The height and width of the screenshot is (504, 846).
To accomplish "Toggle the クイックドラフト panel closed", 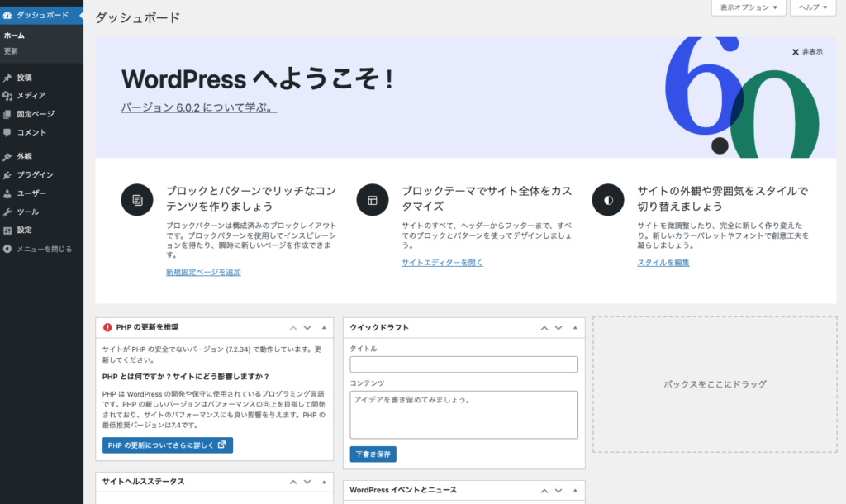I will [575, 327].
